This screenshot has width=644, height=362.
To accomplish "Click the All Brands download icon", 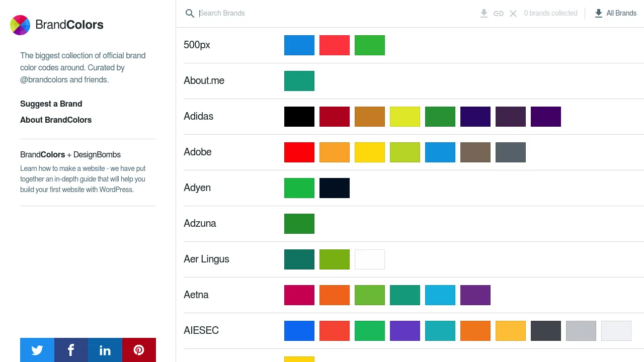I will point(598,13).
